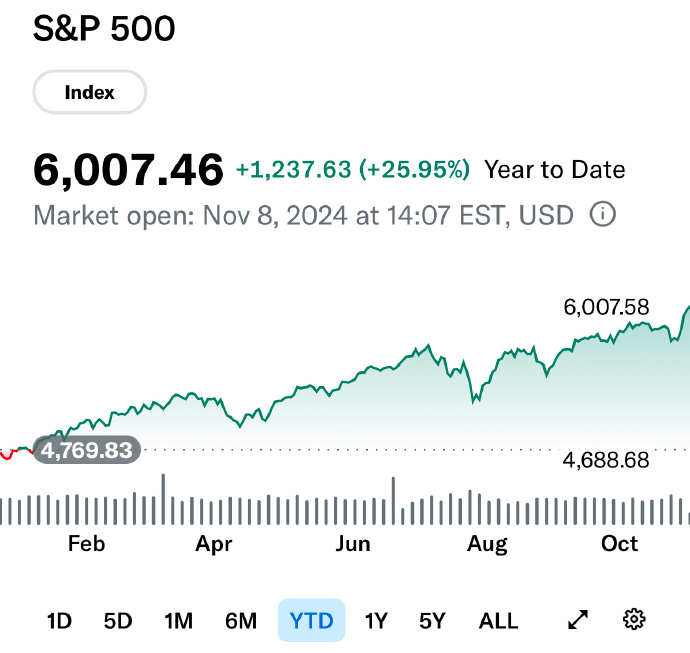Click the tall volume bar near June
690x653 pixels.
393,502
